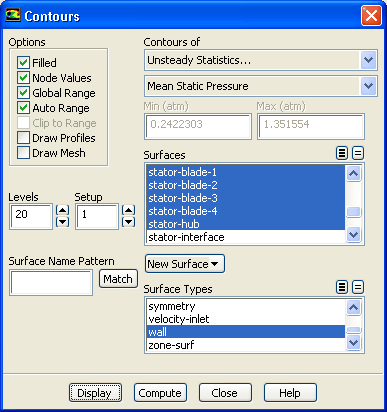Select stator-blade-4 in Surfaces list
387x412 pixels.
pos(246,211)
